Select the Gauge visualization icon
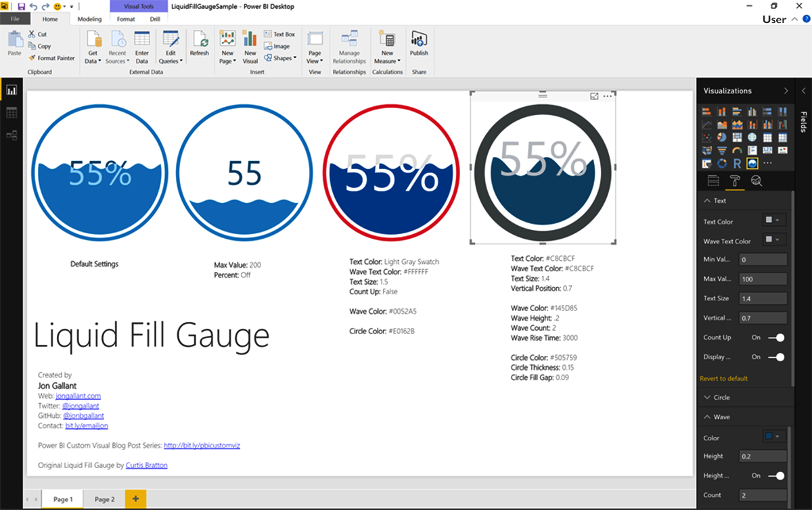The image size is (812, 510). point(737,150)
